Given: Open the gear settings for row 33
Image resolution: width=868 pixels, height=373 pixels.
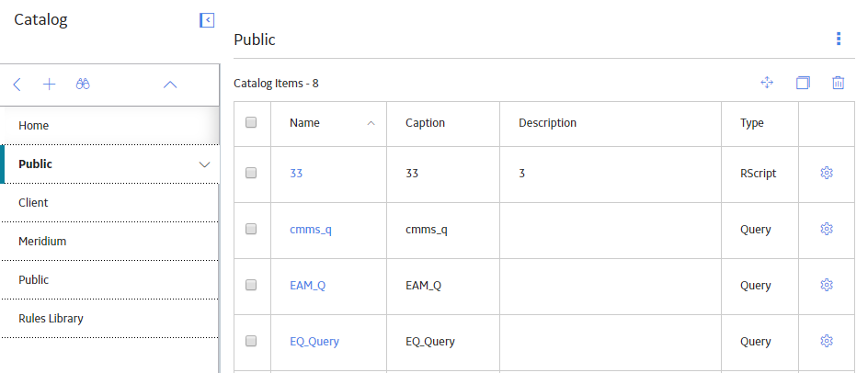Looking at the screenshot, I should tap(827, 173).
